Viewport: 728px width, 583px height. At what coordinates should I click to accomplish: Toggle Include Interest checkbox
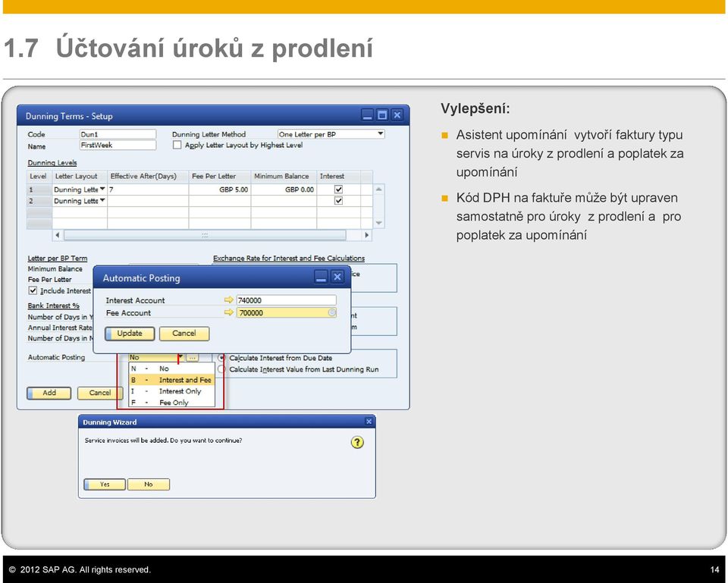33,290
